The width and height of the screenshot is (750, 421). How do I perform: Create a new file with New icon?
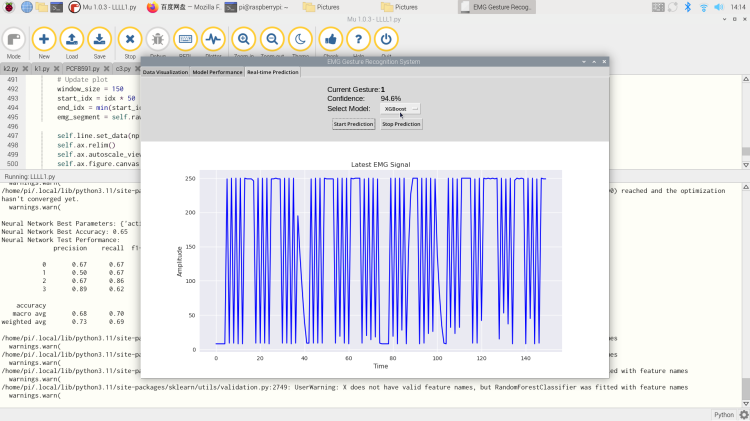(44, 41)
